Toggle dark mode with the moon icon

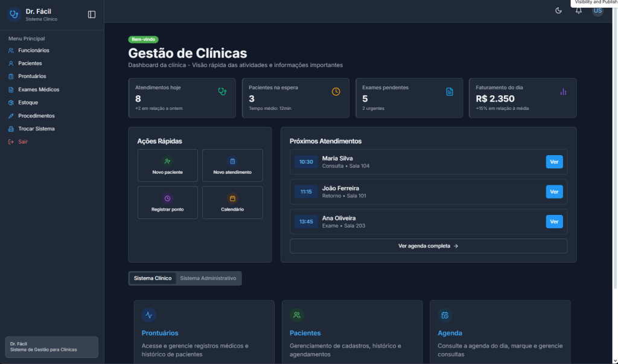558,11
